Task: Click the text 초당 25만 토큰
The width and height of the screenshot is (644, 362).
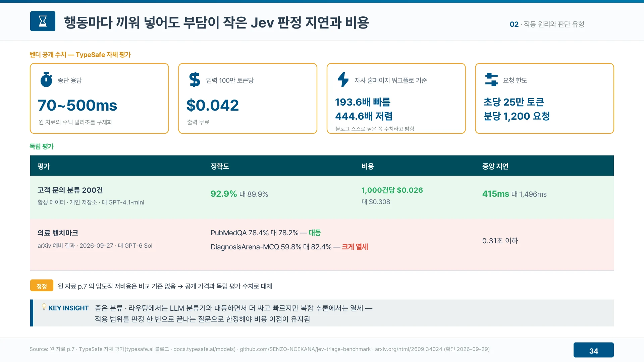Action: pos(514,102)
